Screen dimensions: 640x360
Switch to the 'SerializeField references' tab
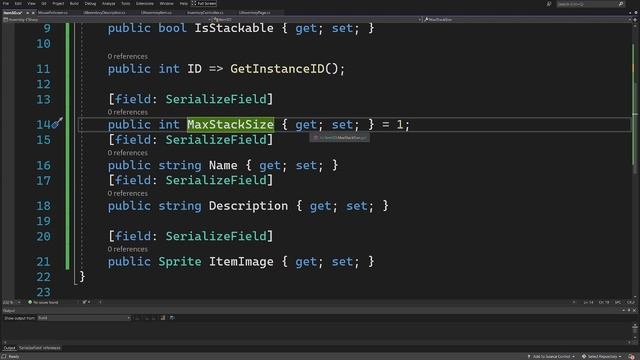[x=40, y=348]
